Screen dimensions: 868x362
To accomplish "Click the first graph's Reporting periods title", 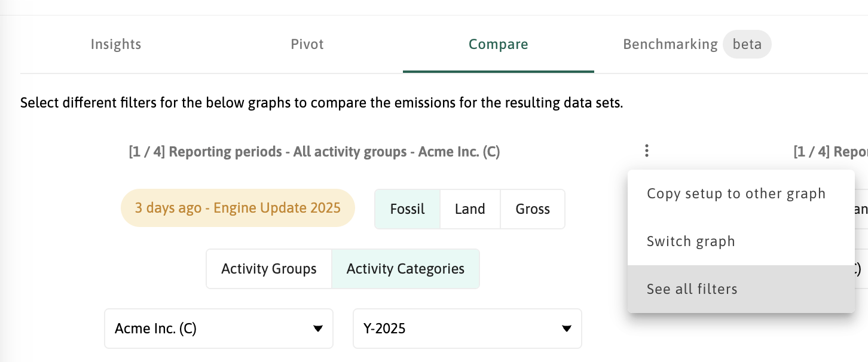I will (x=314, y=152).
